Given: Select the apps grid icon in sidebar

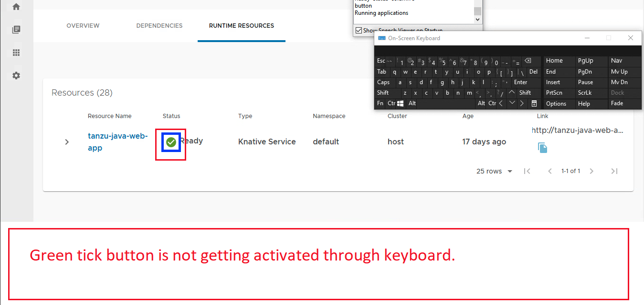Looking at the screenshot, I should pos(16,52).
